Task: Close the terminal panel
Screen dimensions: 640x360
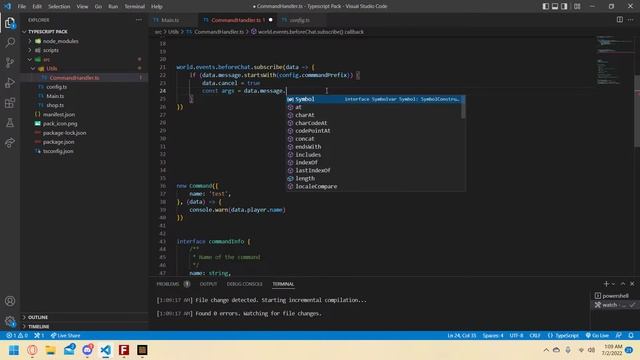Action: click(632, 284)
